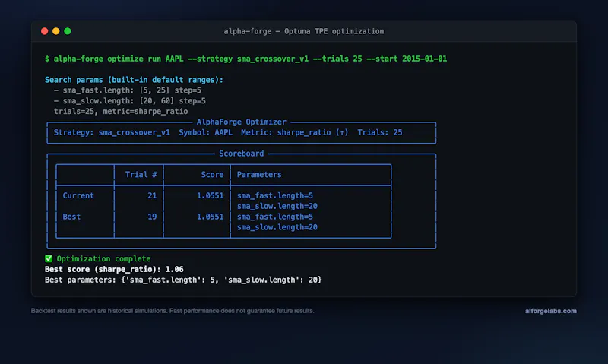Image resolution: width=608 pixels, height=364 pixels.
Task: Click the 'Optimization complete' message
Action: [103, 258]
